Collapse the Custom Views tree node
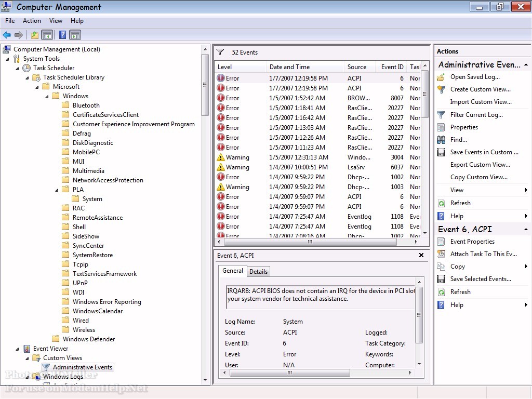The image size is (532, 399). coord(27,358)
